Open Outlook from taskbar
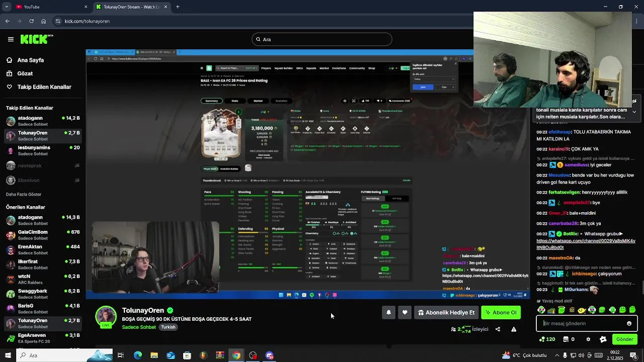The width and height of the screenshot is (644, 362). (171, 355)
